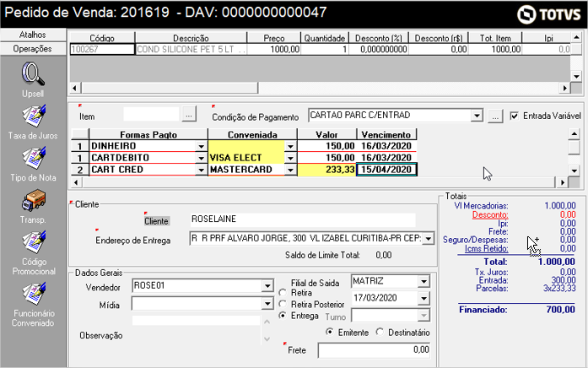Expand the CARTDEBITO payment form dropdown
588x368 pixels.
[x=202, y=158]
